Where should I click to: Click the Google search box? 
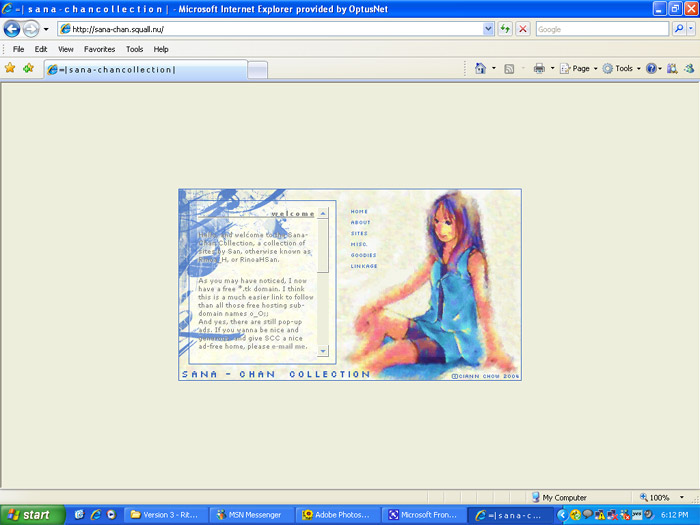pyautogui.click(x=602, y=29)
